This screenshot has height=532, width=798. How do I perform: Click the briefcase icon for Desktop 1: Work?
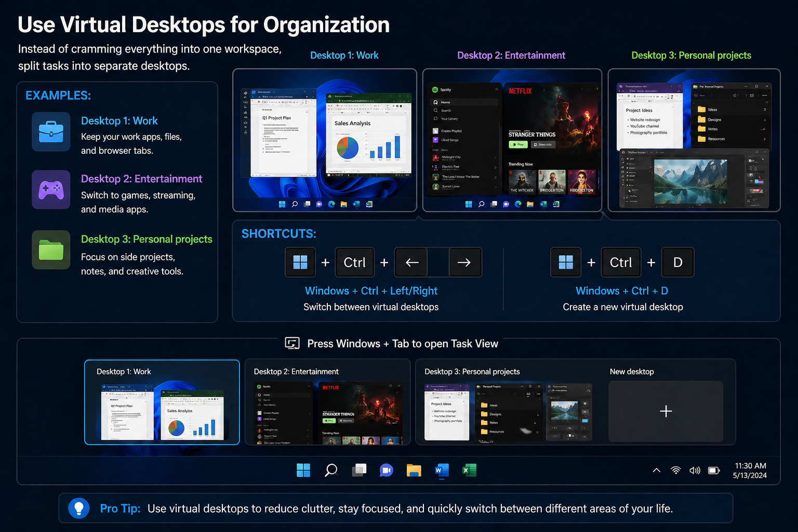pos(51,131)
